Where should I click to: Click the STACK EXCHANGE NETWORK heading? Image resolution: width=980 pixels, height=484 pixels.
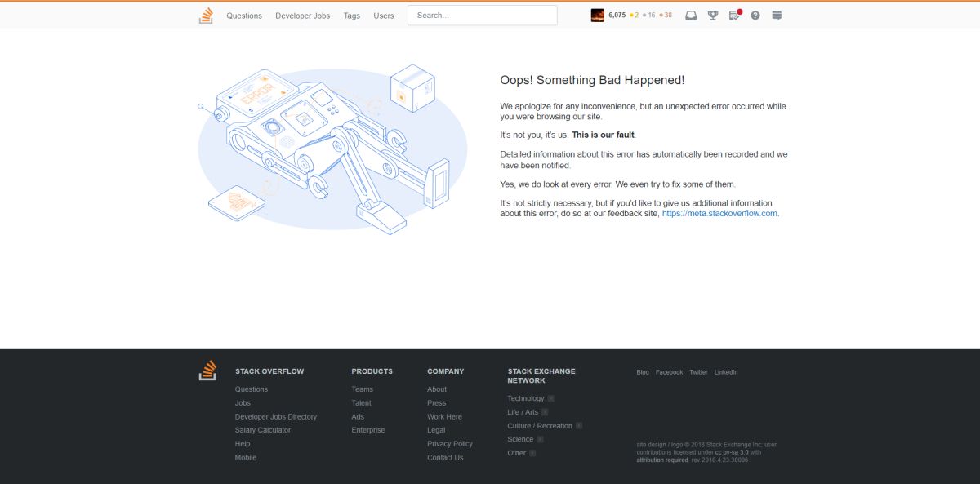point(541,375)
